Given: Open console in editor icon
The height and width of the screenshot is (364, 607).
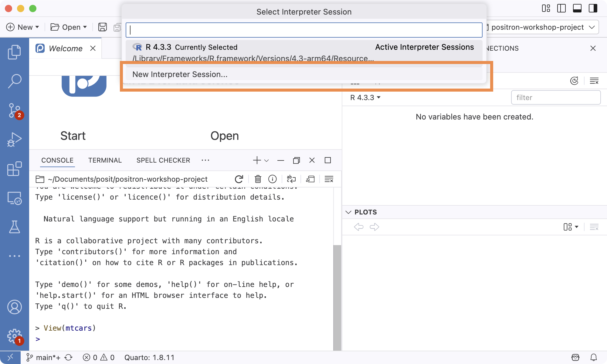Looking at the screenshot, I should [x=310, y=179].
